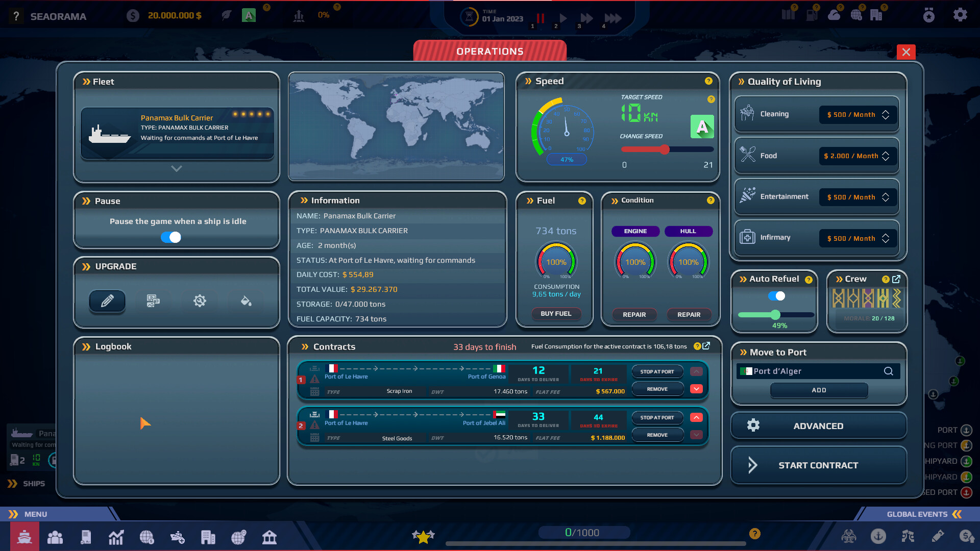Image resolution: width=980 pixels, height=551 pixels.
Task: Click the START CONTRACT button
Action: (x=818, y=465)
